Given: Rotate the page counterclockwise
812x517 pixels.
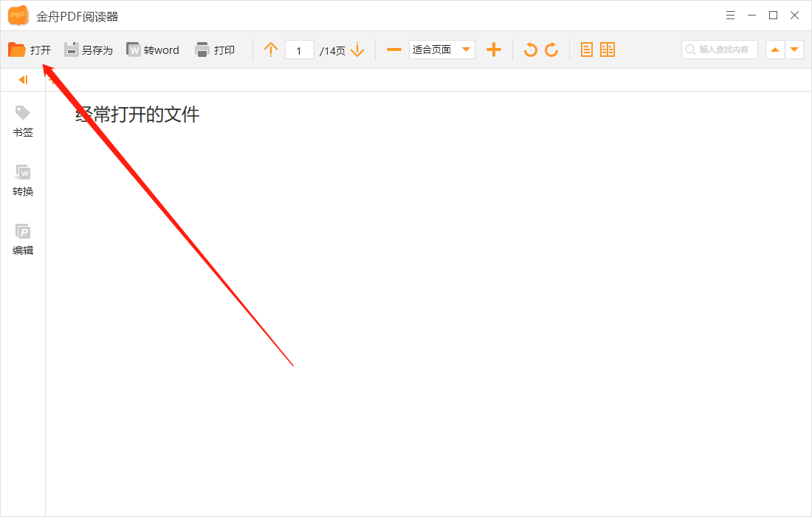Looking at the screenshot, I should tap(530, 49).
